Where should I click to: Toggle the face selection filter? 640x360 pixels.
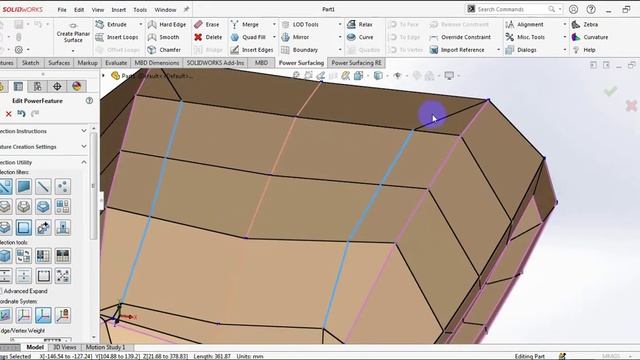(x=24, y=187)
